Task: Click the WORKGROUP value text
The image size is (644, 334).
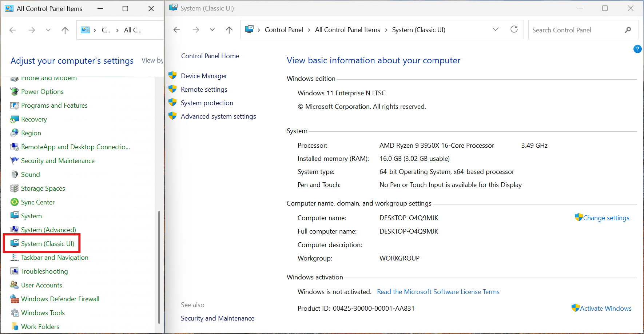Action: [x=399, y=258]
